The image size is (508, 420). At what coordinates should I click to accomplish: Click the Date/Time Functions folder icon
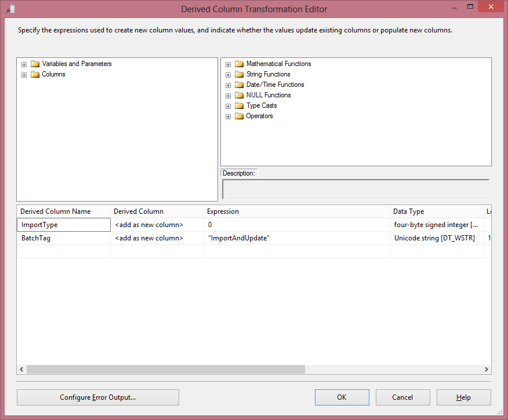coord(239,85)
